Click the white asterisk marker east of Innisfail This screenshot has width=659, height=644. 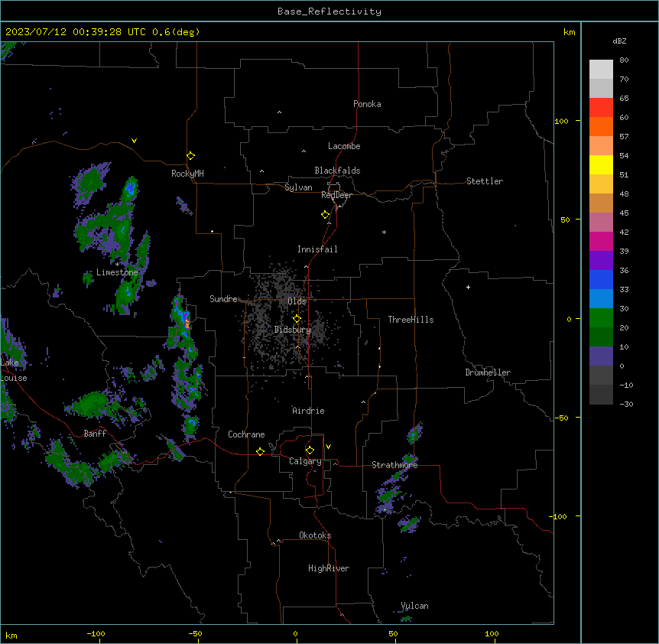[384, 232]
